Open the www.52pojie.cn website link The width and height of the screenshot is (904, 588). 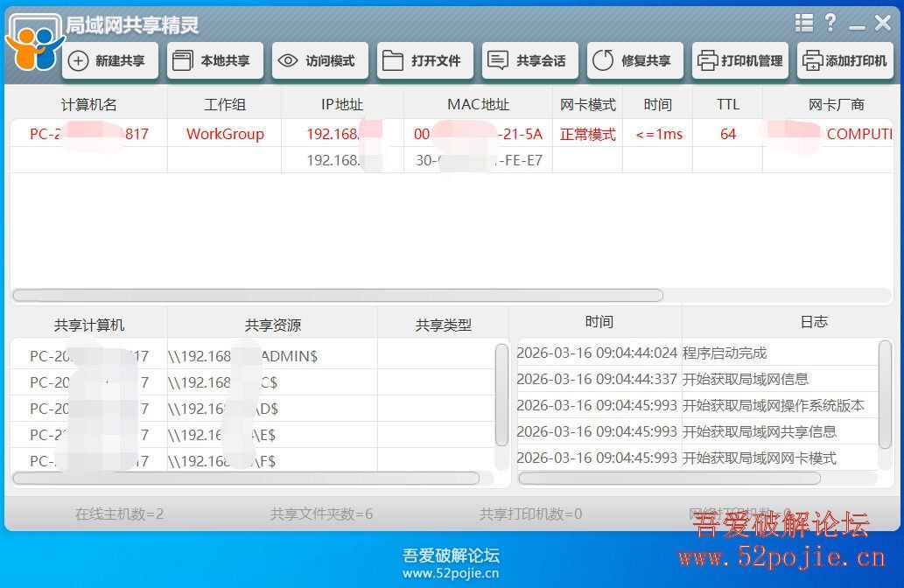click(x=452, y=573)
